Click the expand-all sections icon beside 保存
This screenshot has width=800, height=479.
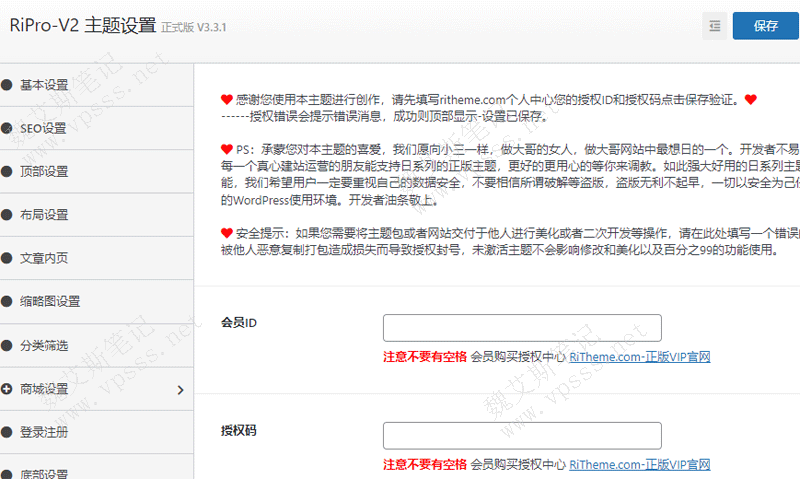[714, 27]
